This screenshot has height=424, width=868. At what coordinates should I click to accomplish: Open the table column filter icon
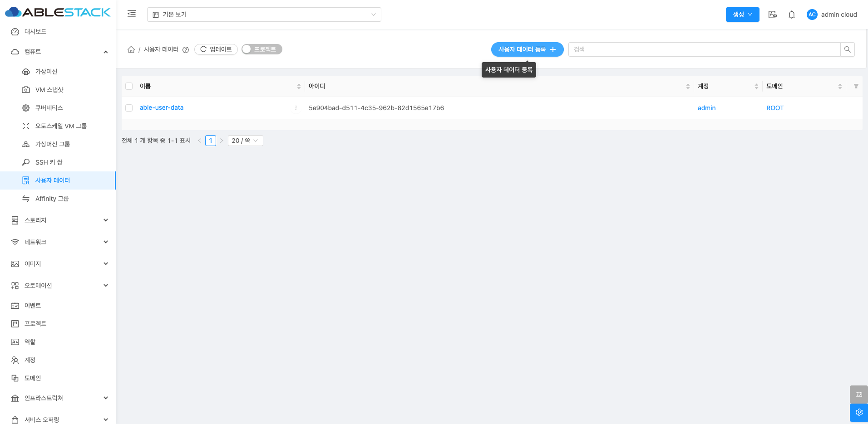856,86
